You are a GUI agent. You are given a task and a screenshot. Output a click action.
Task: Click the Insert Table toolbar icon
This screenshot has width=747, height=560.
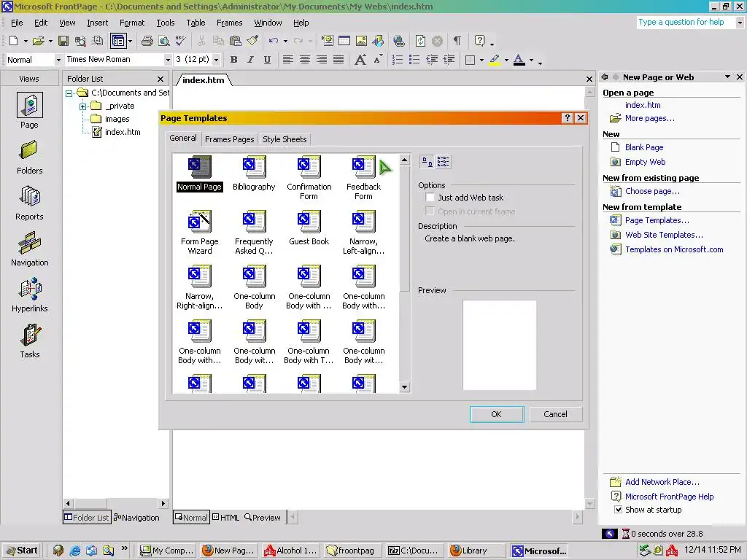[344, 41]
